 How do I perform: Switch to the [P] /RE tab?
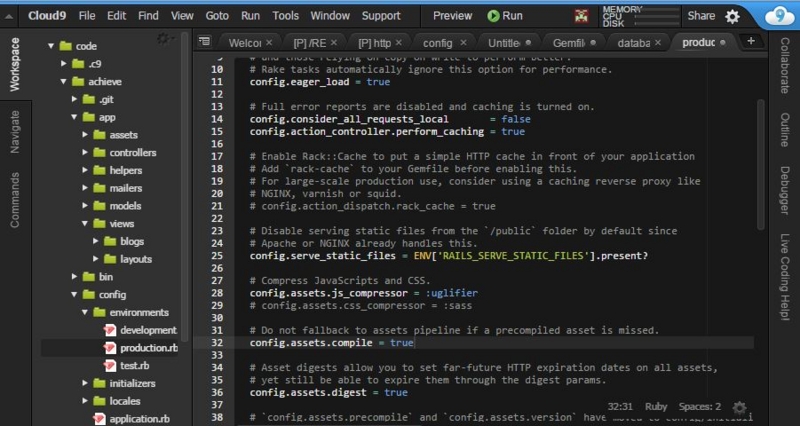tap(309, 43)
